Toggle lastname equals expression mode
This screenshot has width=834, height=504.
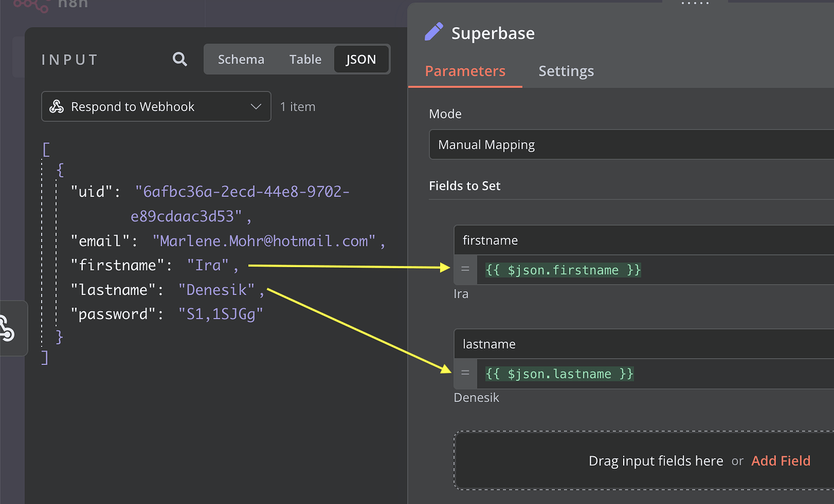465,373
